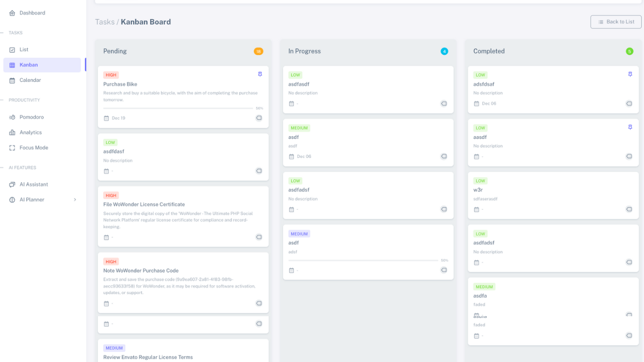Follow the Tasks breadcrumb link

[x=104, y=22]
